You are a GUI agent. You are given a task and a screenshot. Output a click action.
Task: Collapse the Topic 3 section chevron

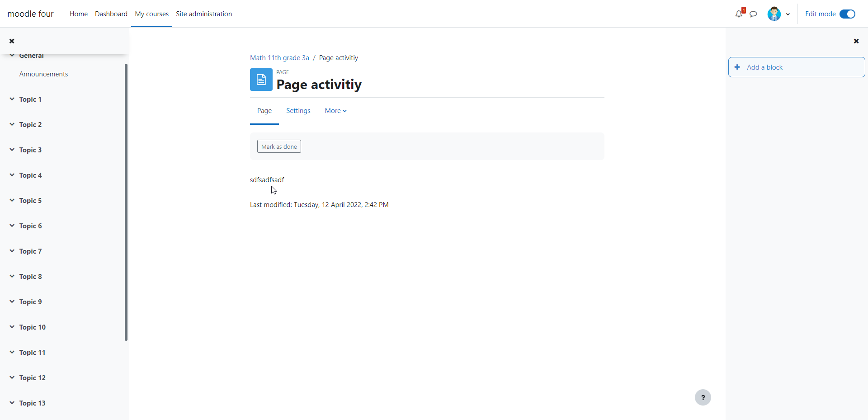click(12, 150)
